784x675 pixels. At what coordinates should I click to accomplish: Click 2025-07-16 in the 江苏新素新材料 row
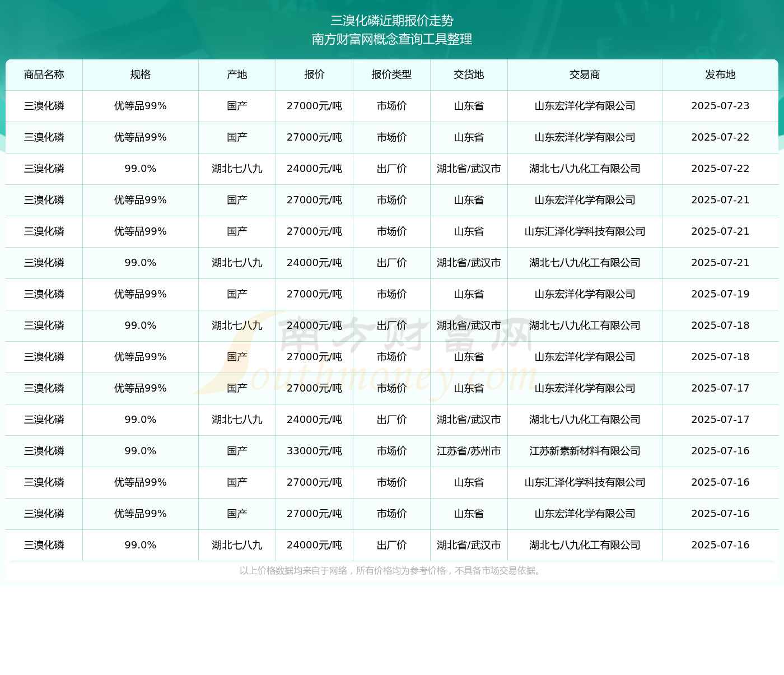(721, 451)
